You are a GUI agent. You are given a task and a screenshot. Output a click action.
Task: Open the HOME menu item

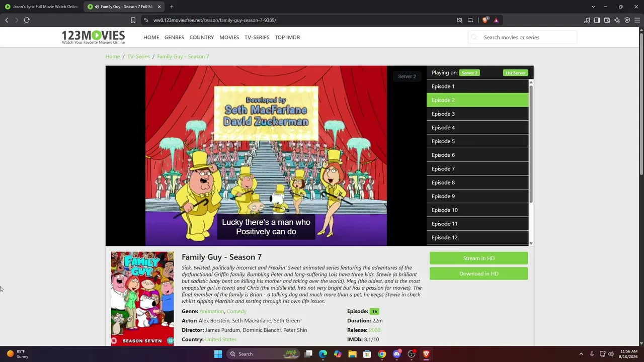(x=151, y=37)
